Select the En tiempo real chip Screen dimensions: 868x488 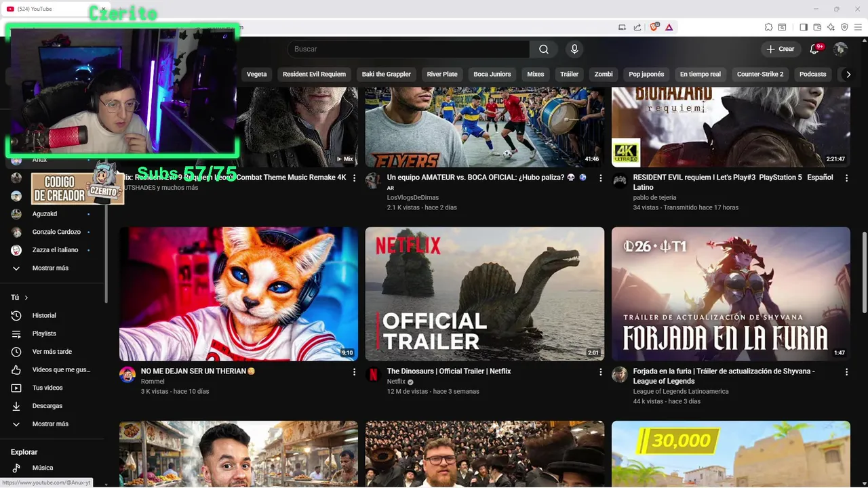(x=701, y=75)
